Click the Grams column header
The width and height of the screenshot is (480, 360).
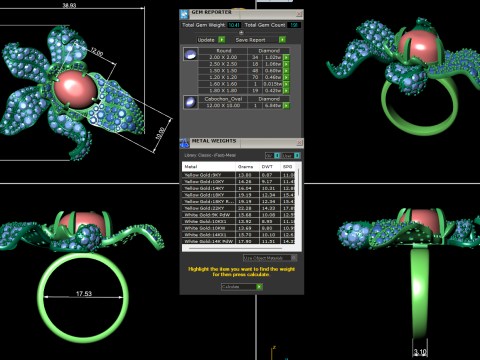[x=247, y=167]
